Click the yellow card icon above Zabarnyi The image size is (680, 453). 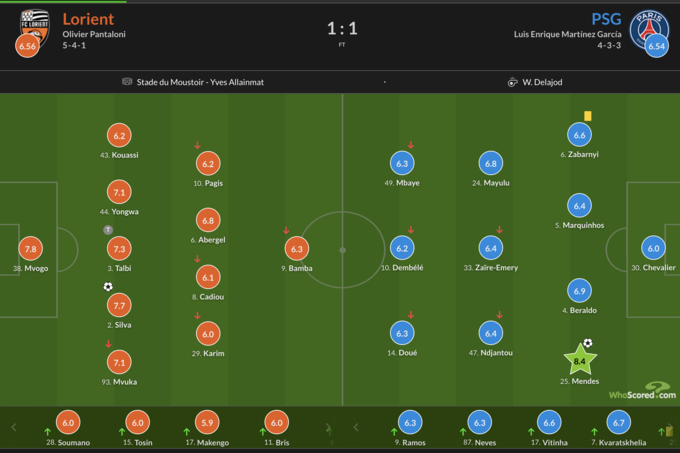(588, 116)
